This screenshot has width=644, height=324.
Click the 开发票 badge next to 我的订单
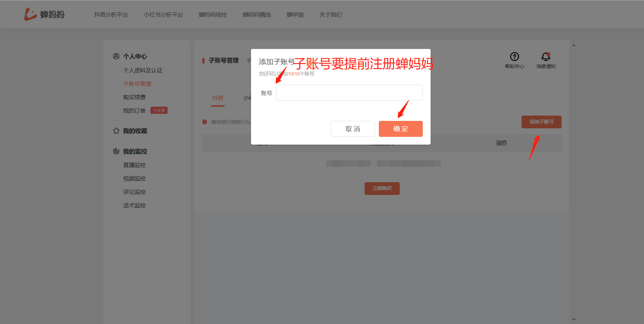click(159, 110)
